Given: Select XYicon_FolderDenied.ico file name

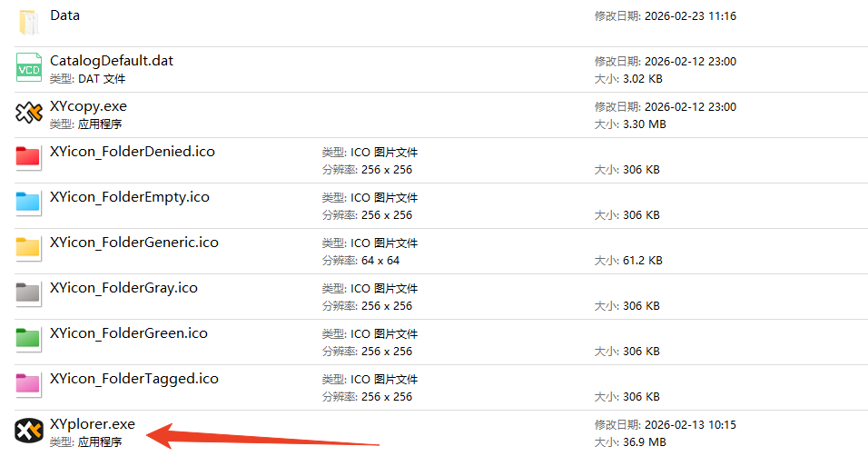Looking at the screenshot, I should click(133, 152).
